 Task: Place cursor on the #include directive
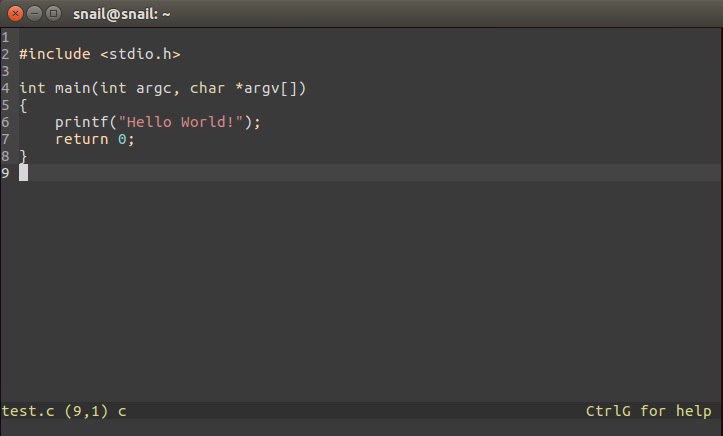point(54,54)
